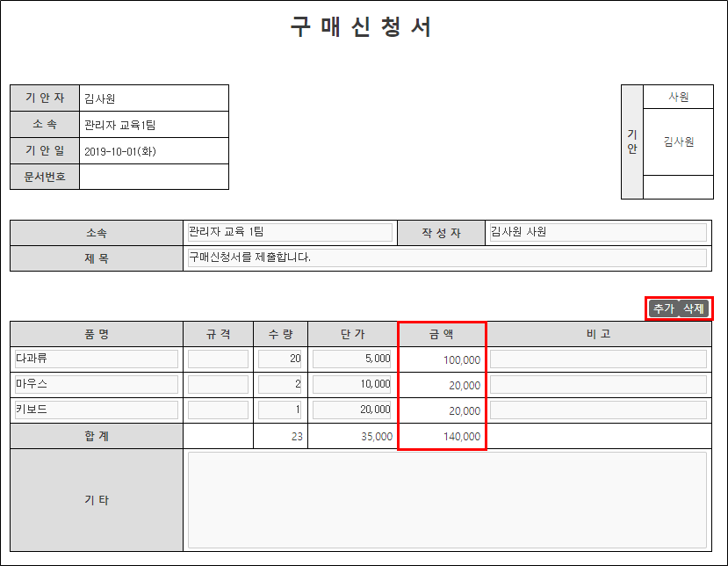This screenshot has width=728, height=566.
Task: Select the 작성자 field containing 김사원 사원
Action: (597, 232)
